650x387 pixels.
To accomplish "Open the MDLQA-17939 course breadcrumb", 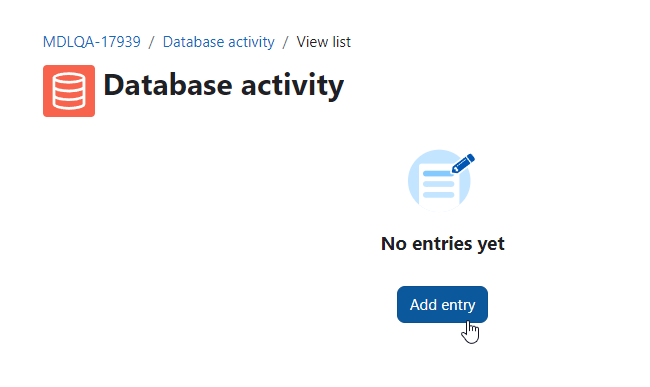I will click(x=92, y=42).
